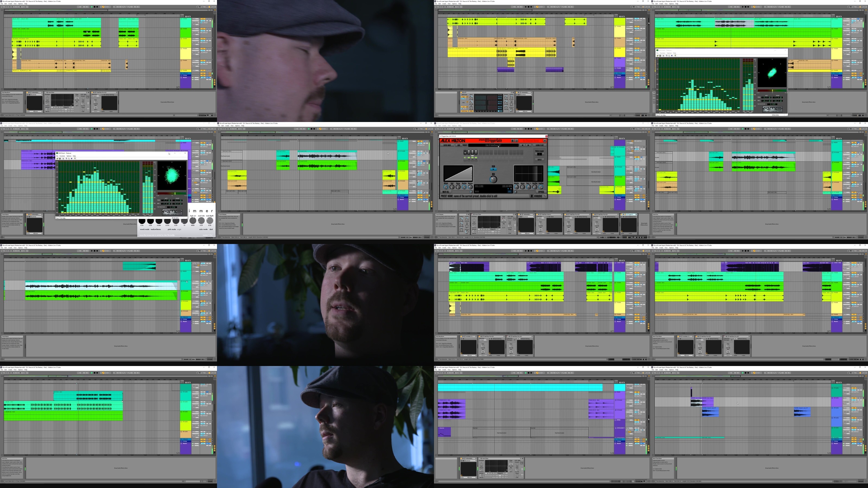Adjust the MIX knob in A1TriggerGate
This screenshot has height=488, width=868.
[493, 179]
